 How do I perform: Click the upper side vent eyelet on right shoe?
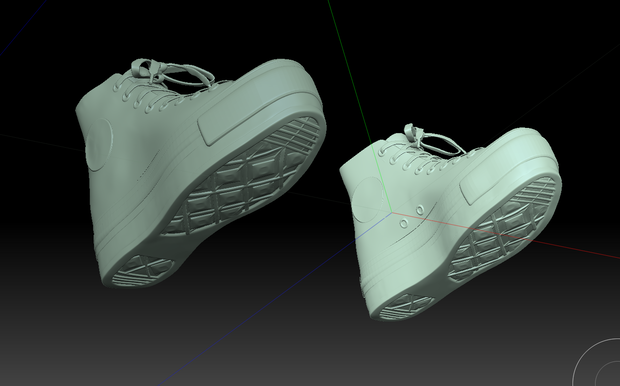pyautogui.click(x=420, y=210)
